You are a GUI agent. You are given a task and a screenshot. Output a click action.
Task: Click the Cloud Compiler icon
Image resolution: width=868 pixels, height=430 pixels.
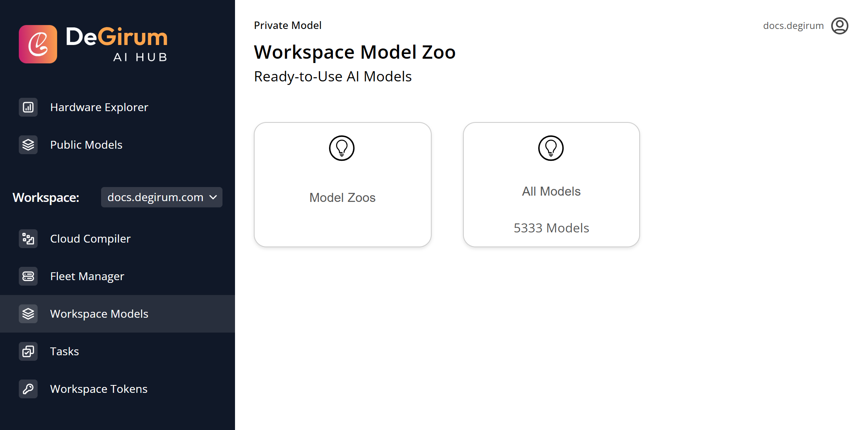[x=28, y=239]
